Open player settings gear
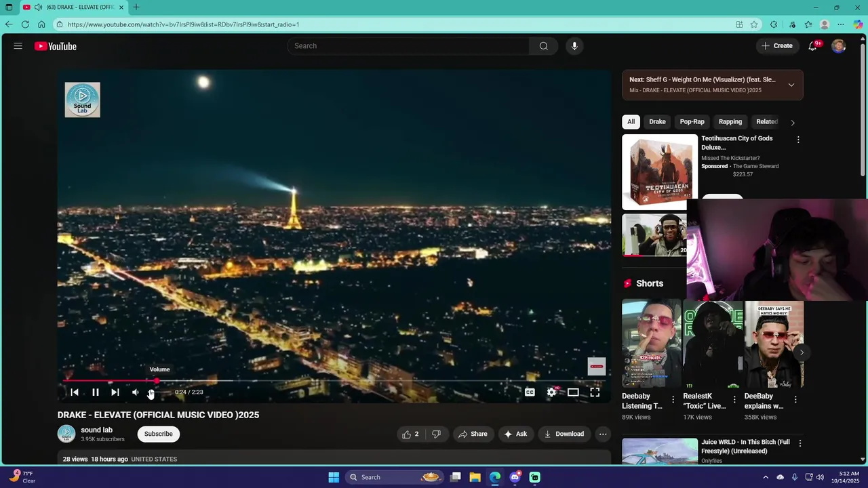 pos(551,392)
